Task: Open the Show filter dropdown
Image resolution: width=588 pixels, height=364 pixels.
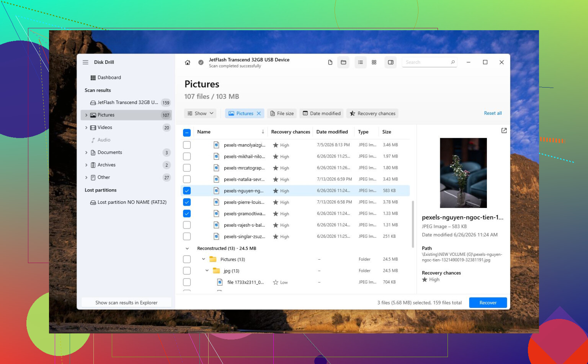Action: (x=200, y=114)
